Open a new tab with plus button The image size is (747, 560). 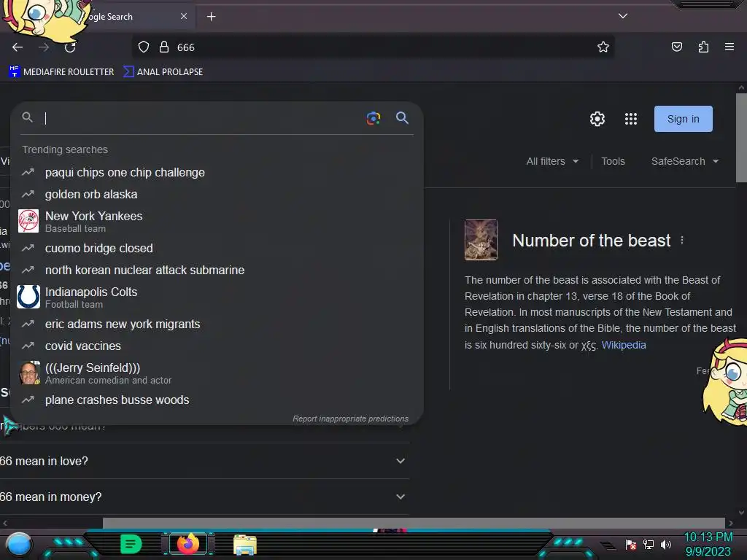pyautogui.click(x=211, y=17)
